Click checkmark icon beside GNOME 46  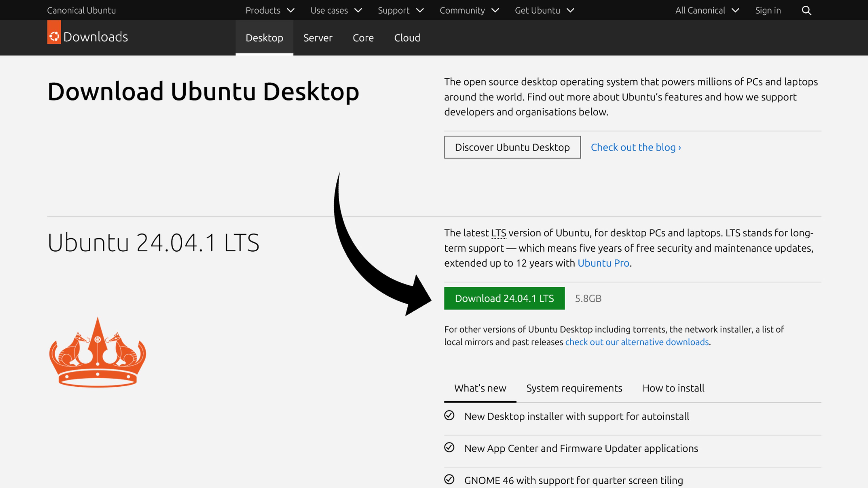pyautogui.click(x=449, y=479)
